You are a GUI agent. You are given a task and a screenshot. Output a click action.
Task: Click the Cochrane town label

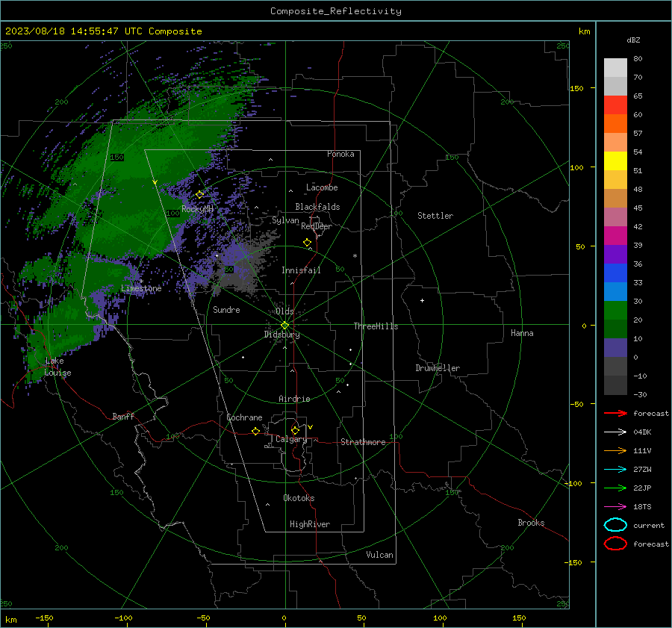[244, 417]
